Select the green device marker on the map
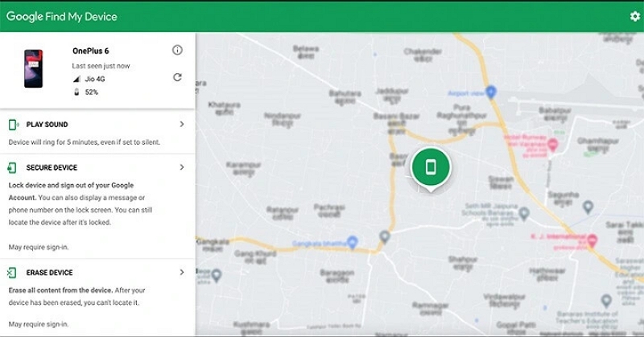 coord(431,166)
